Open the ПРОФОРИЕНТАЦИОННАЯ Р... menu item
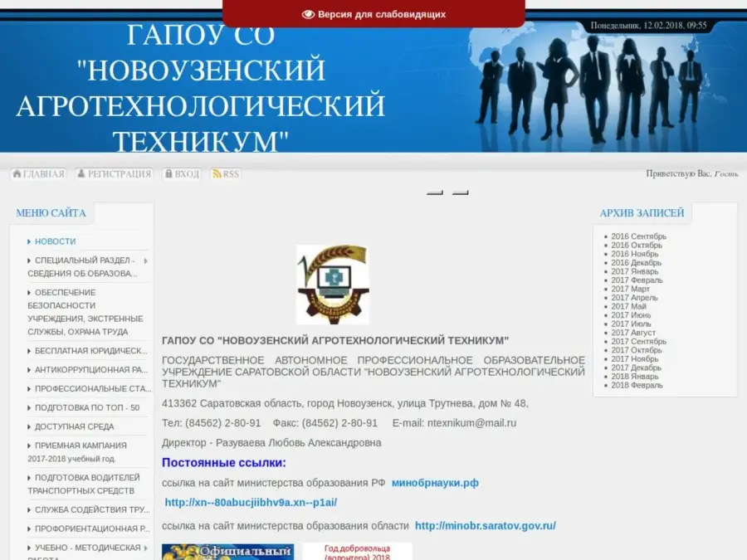This screenshot has height=560, width=747. [92, 528]
